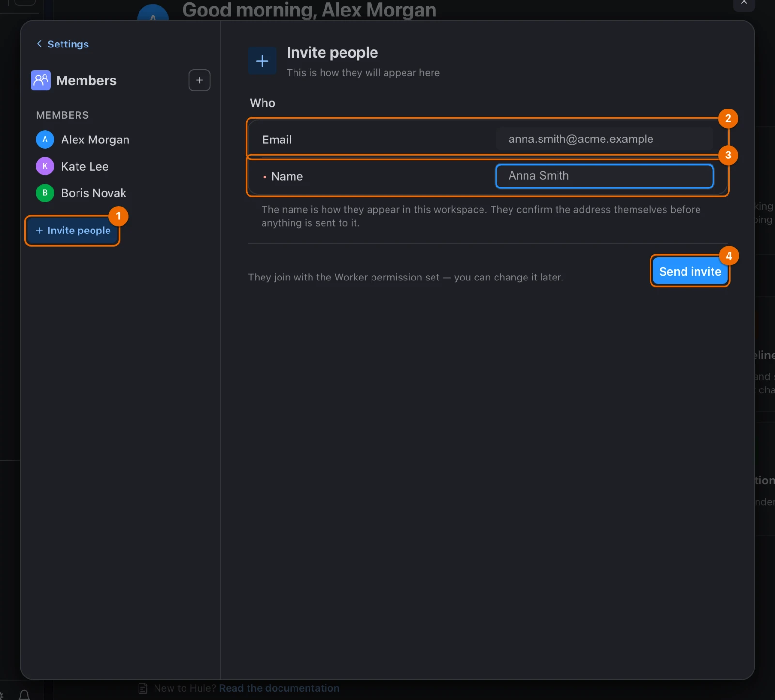
Task: Select Boris Novak's green avatar
Action: click(x=45, y=193)
